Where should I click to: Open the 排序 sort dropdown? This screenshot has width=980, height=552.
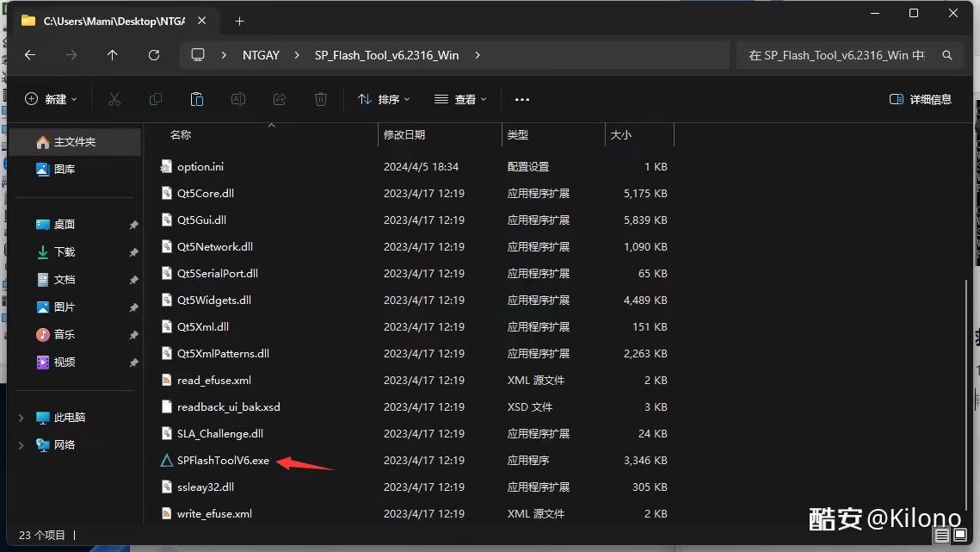tap(384, 100)
